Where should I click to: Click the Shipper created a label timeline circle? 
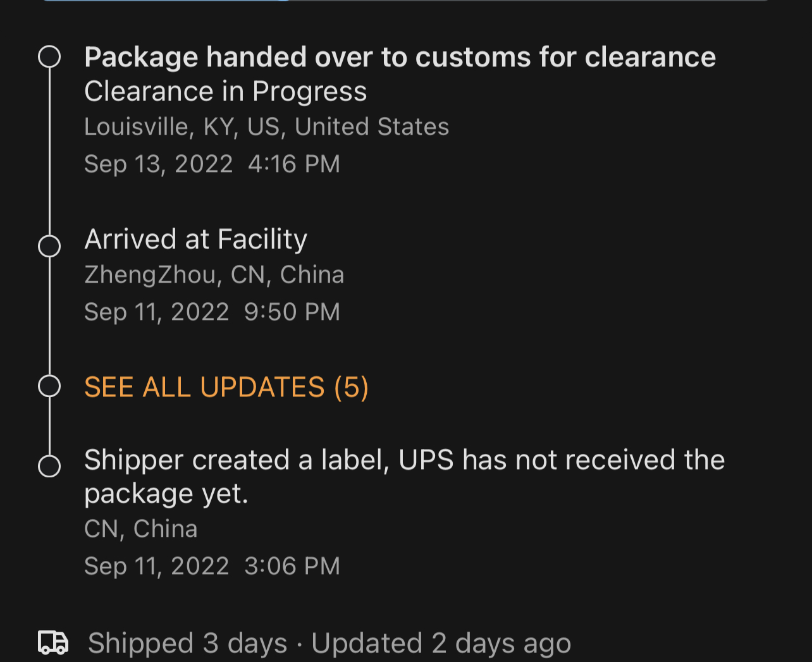click(x=49, y=466)
